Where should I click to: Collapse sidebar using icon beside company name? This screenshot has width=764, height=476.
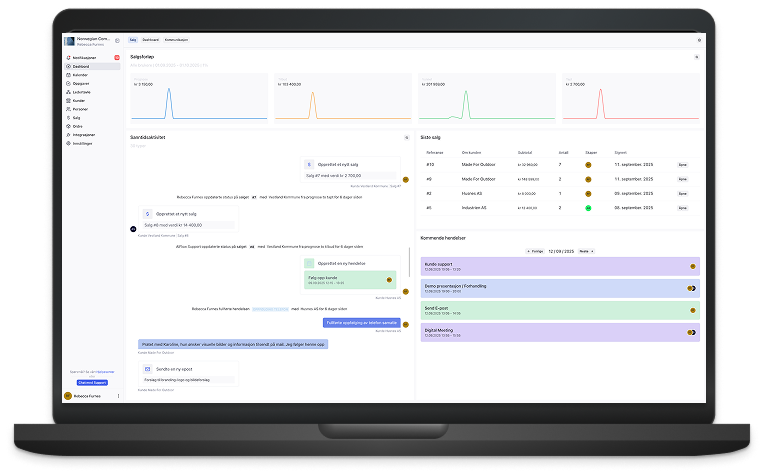click(x=117, y=40)
